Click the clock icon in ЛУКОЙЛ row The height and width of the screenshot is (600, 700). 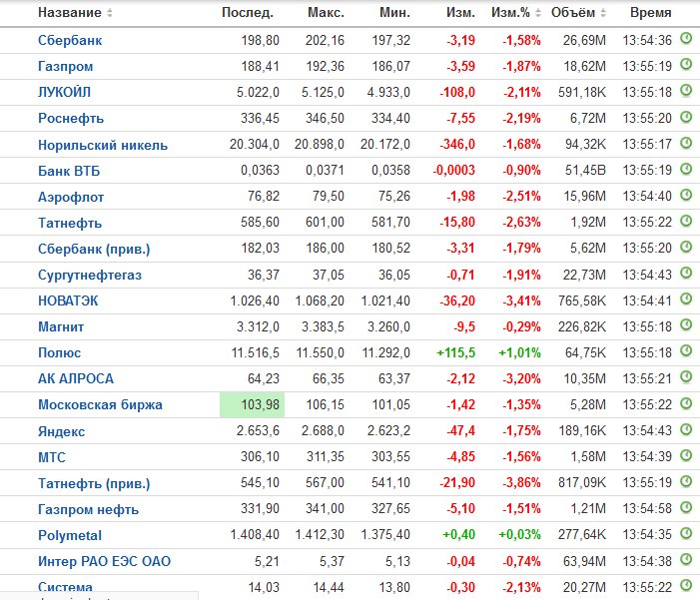[x=686, y=91]
